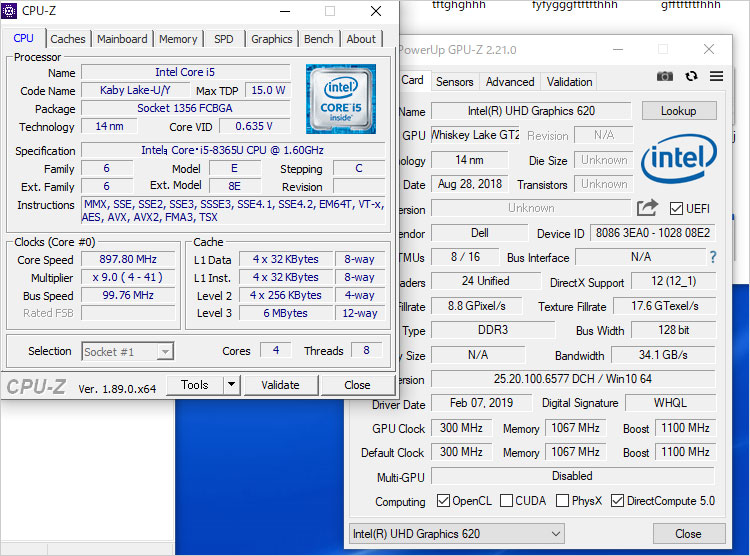Switch to the Mainboard tab
This screenshot has height=556, width=750.
tap(122, 39)
